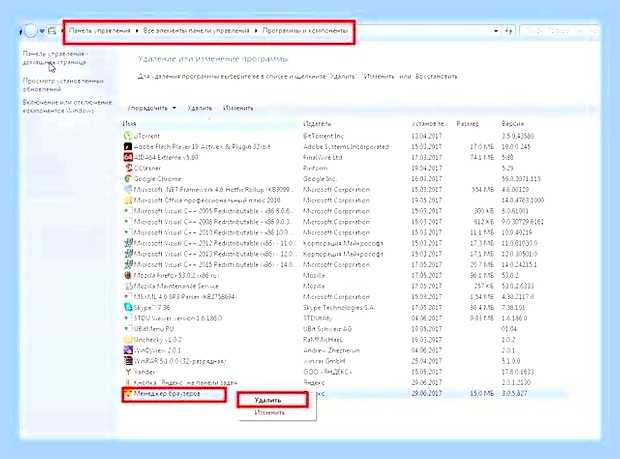This screenshot has width=620, height=459.
Task: Select the Google Chrome row
Action: coord(346,179)
